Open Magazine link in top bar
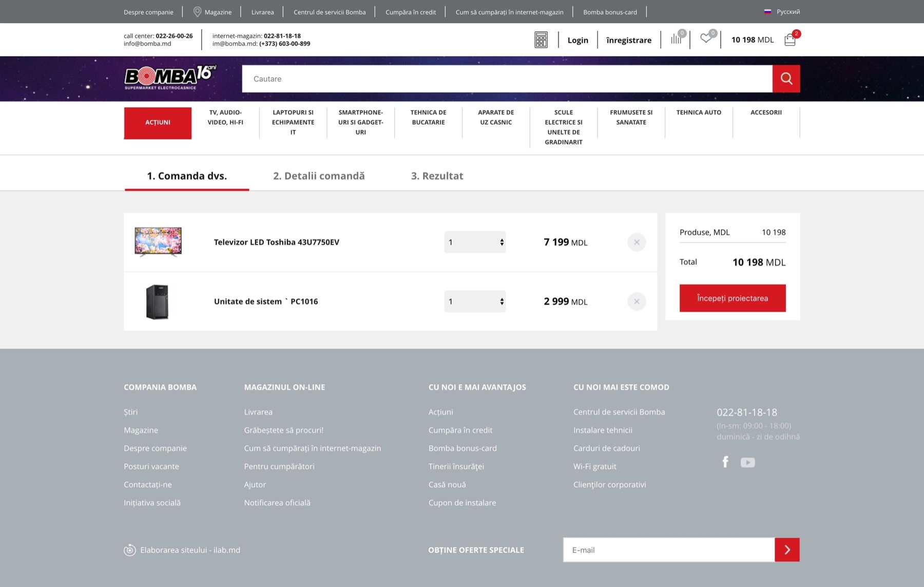Image resolution: width=924 pixels, height=587 pixels. click(218, 12)
